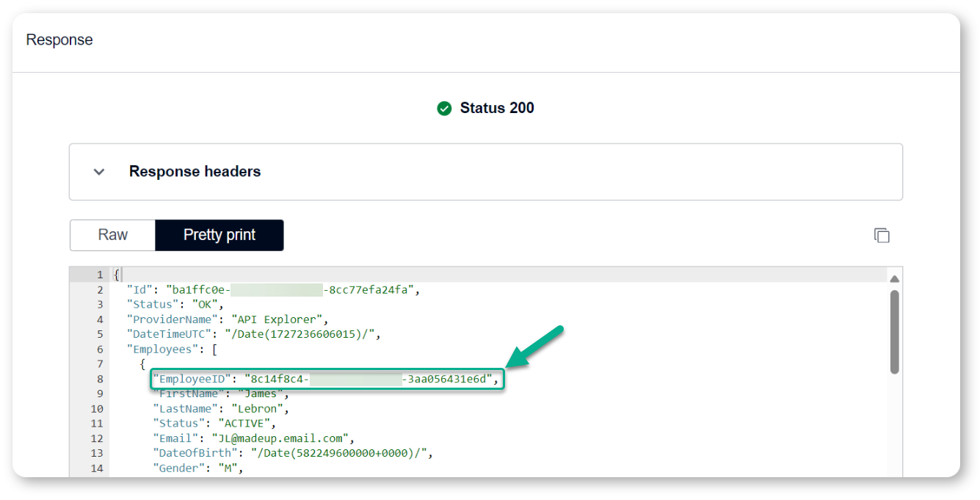This screenshot has width=980, height=500.
Task: Click the "Status": "ACTIVE" line
Action: coord(214,423)
